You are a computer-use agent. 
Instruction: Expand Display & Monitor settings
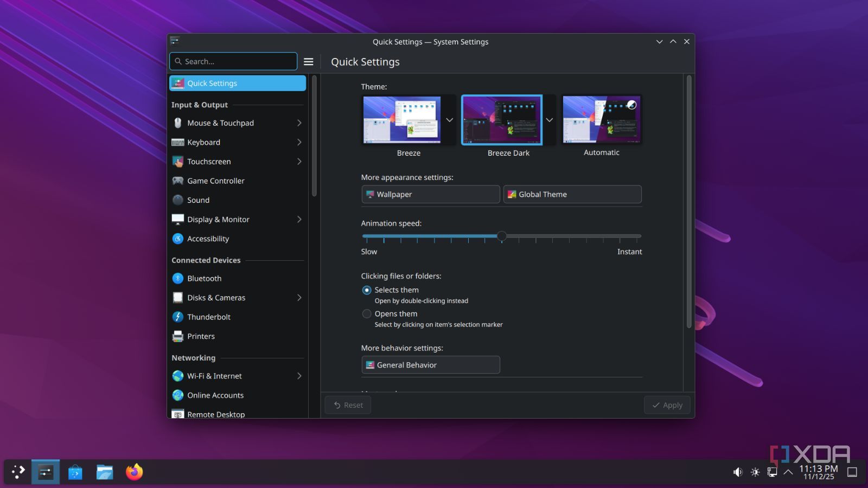pos(299,220)
